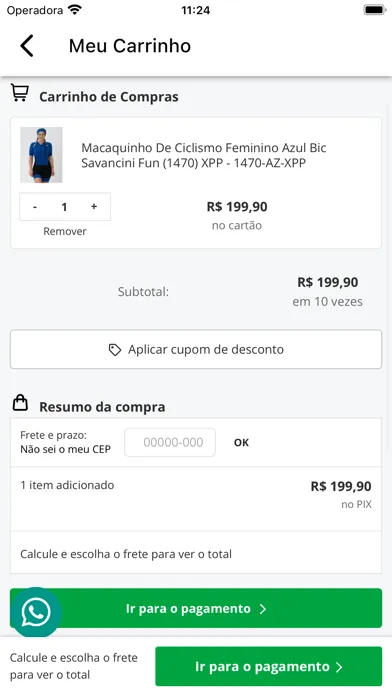The image size is (392, 696).
Task: Open the Não sei o meu CEP link
Action: pos(65,449)
